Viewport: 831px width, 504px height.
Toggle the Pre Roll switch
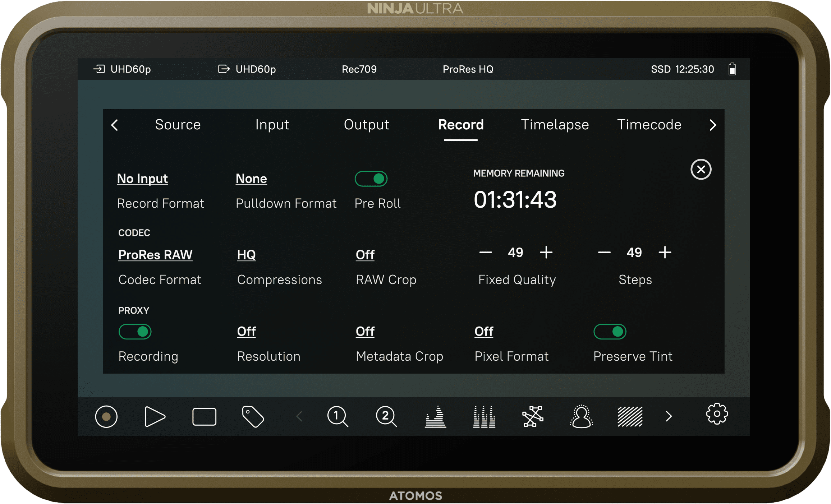pos(371,179)
